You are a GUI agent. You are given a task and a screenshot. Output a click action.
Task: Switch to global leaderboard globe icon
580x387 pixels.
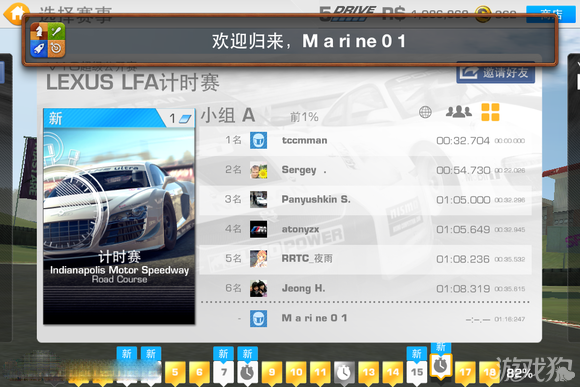(425, 112)
